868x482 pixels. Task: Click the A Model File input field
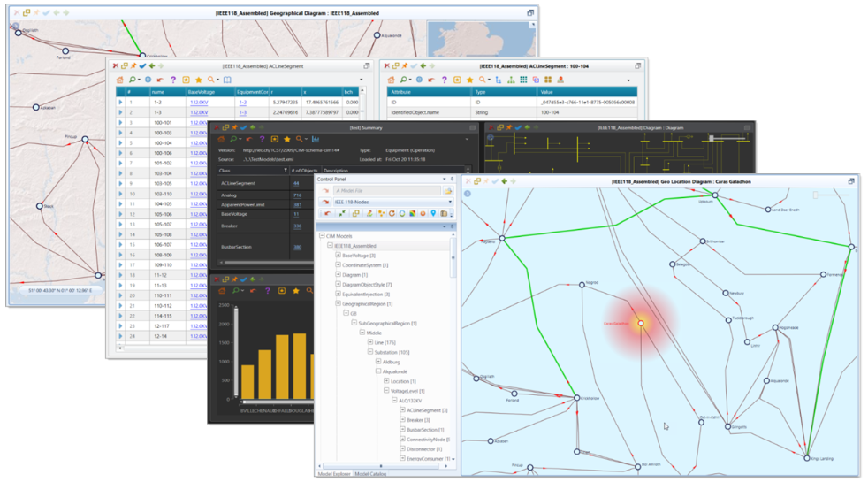tap(387, 190)
